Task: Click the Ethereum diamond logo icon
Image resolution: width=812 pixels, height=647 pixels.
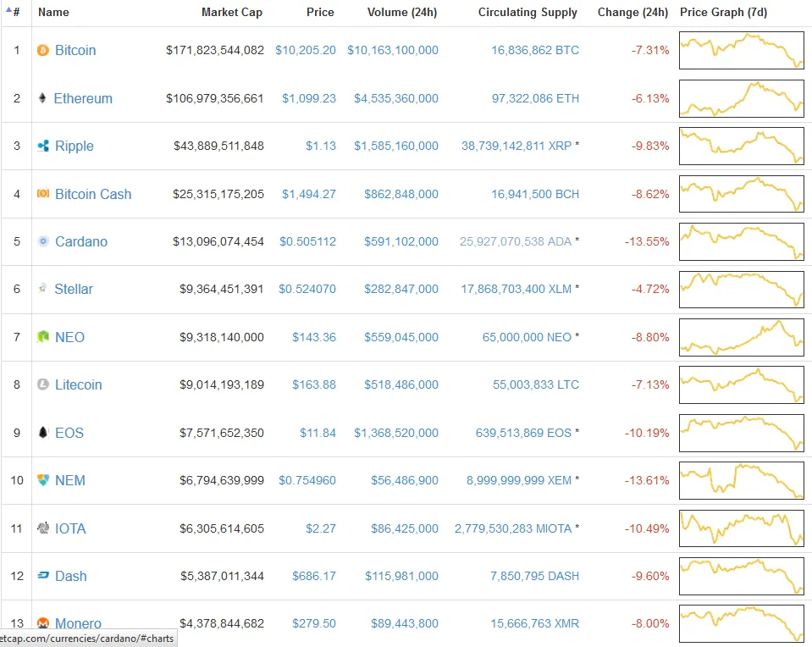Action: [42, 98]
